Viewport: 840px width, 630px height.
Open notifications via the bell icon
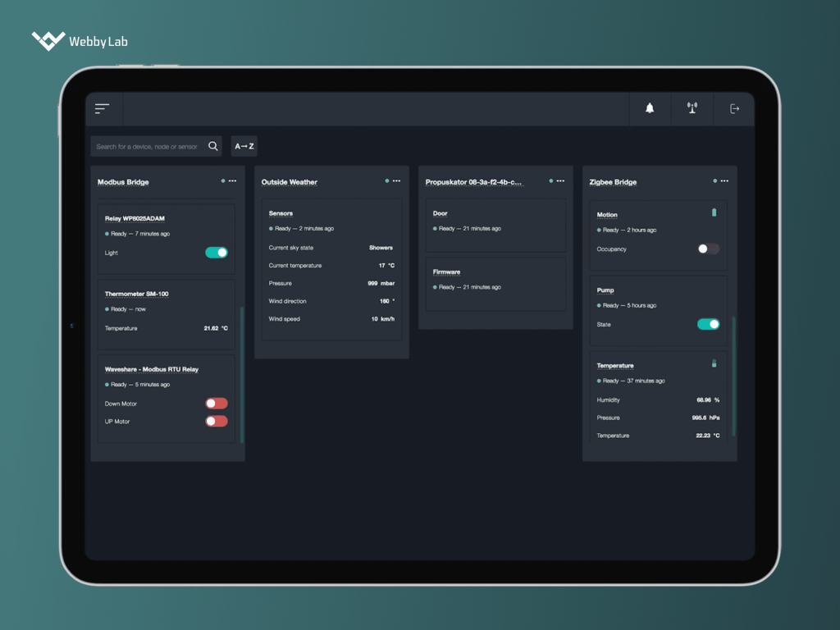point(649,107)
